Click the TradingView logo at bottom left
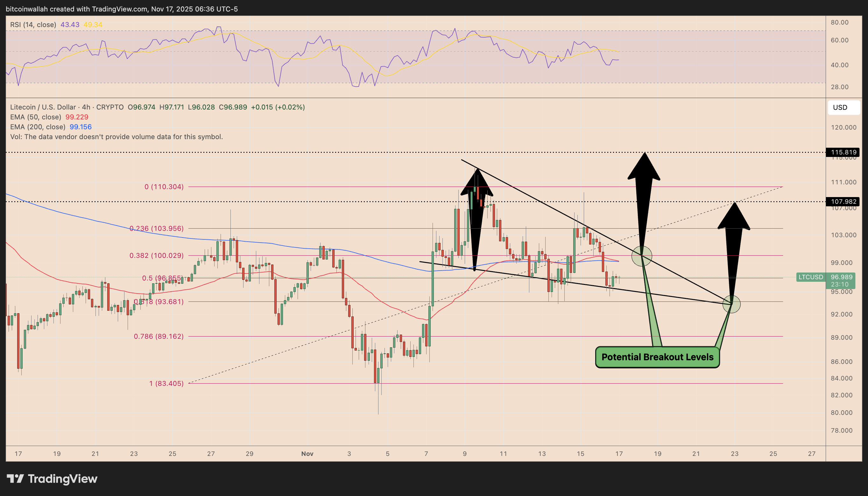Image resolution: width=868 pixels, height=496 pixels. coord(52,478)
